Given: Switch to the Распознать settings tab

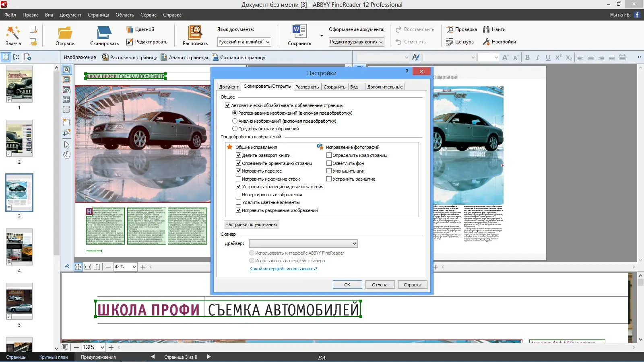Looking at the screenshot, I should click(x=307, y=86).
